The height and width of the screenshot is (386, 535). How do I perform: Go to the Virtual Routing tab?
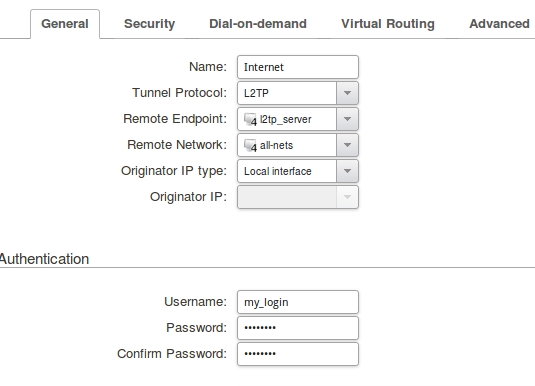pyautogui.click(x=388, y=24)
